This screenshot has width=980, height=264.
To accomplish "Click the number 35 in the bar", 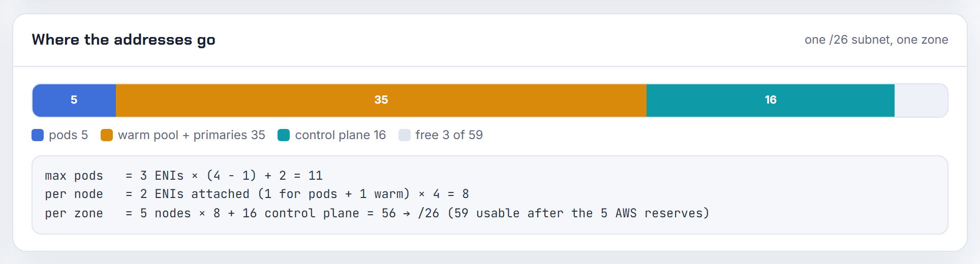I will point(381,100).
